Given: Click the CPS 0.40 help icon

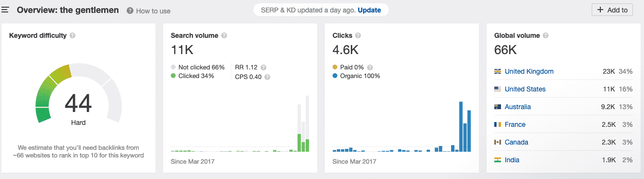Looking at the screenshot, I should (267, 77).
